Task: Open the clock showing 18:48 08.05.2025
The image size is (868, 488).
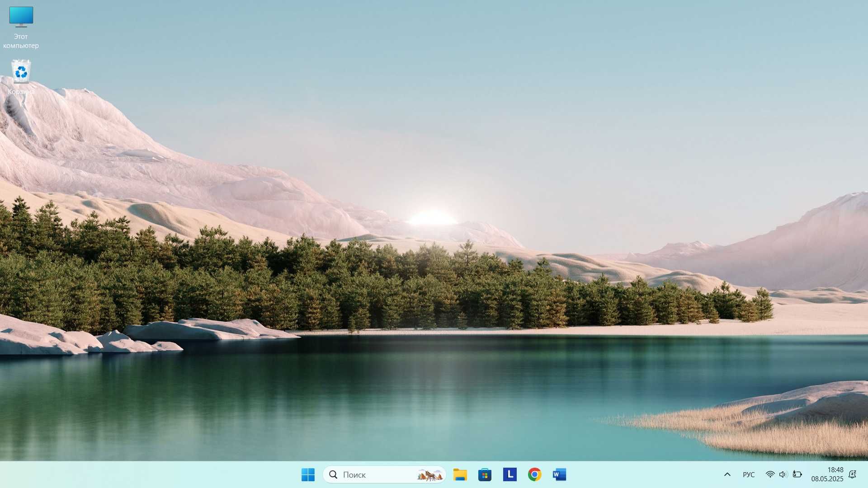Action: pyautogui.click(x=827, y=474)
